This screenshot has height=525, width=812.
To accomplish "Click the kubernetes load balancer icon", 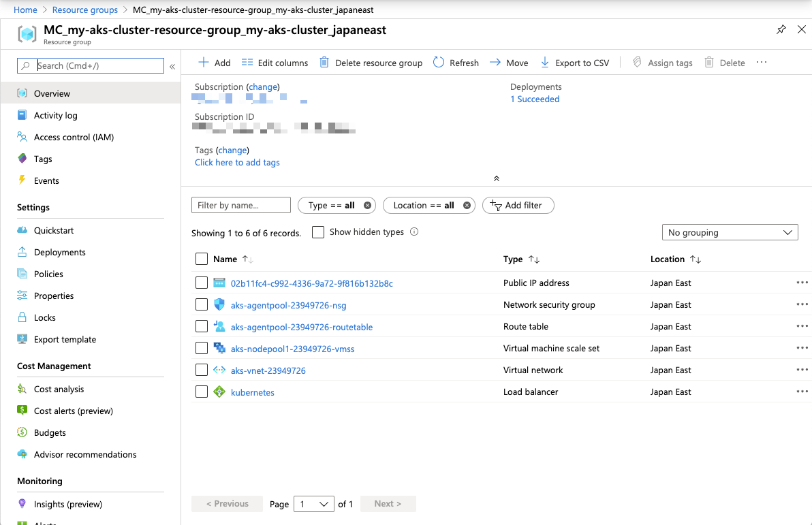I will [219, 392].
